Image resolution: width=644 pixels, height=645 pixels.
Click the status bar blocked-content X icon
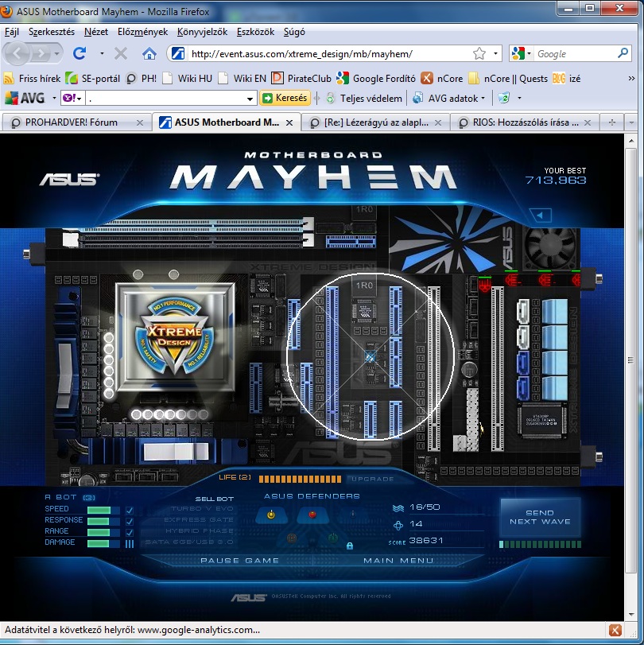click(615, 630)
